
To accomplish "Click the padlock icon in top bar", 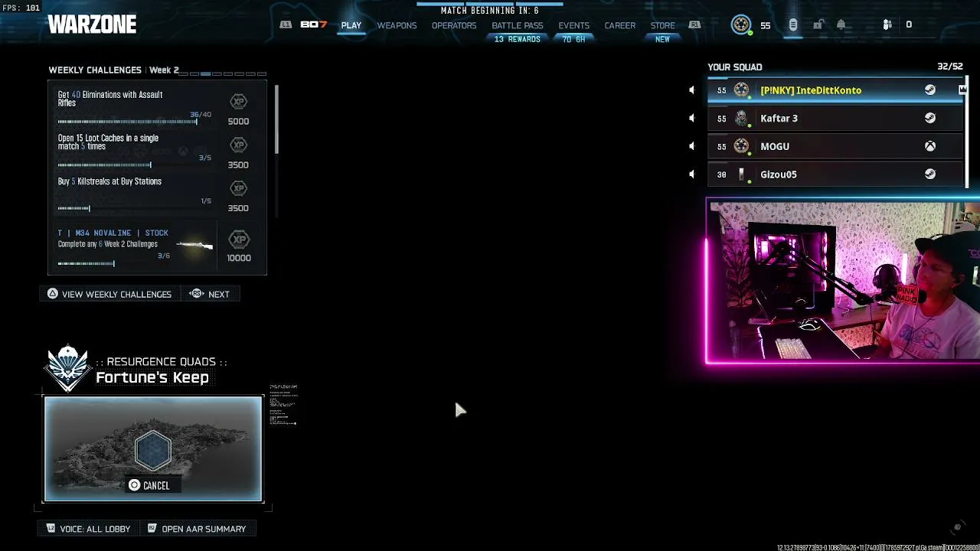I will (818, 24).
